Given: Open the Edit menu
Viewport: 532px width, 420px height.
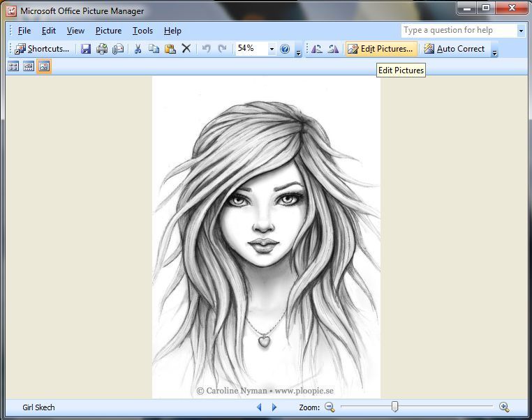Looking at the screenshot, I should 48,31.
